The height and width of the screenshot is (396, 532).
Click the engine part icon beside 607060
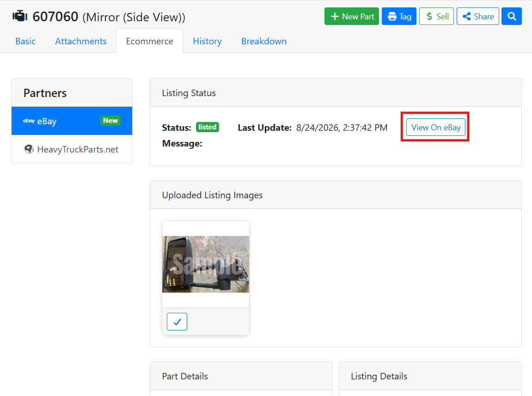pos(20,16)
